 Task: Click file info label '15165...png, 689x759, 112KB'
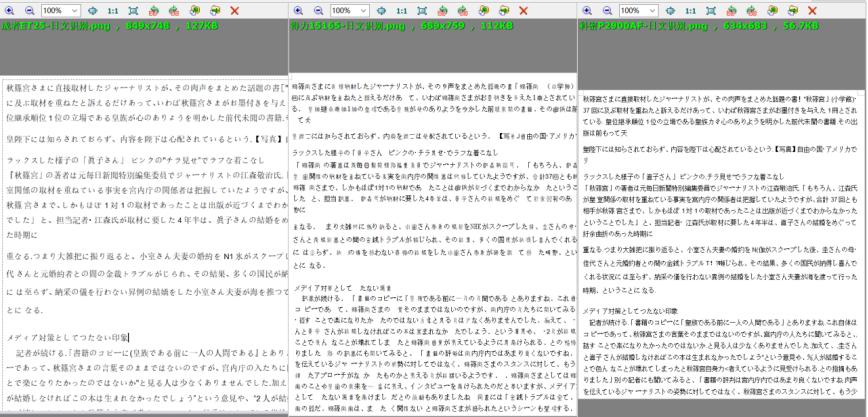pyautogui.click(x=402, y=26)
